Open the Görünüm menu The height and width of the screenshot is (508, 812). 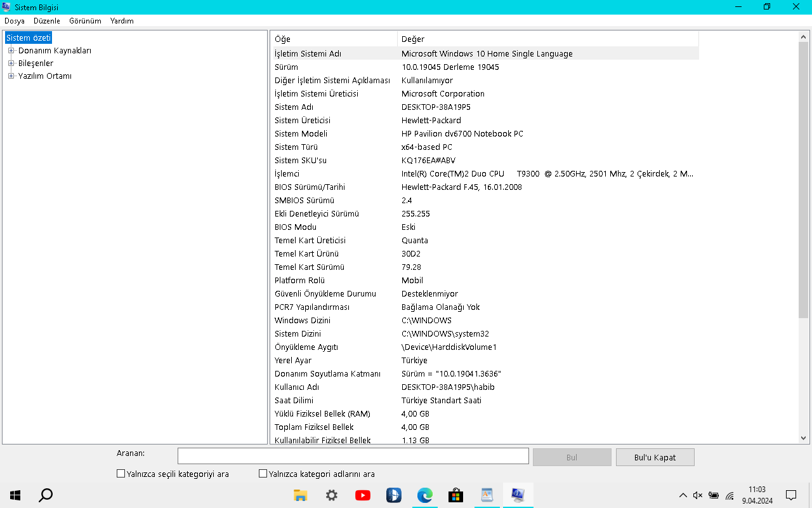pos(85,21)
